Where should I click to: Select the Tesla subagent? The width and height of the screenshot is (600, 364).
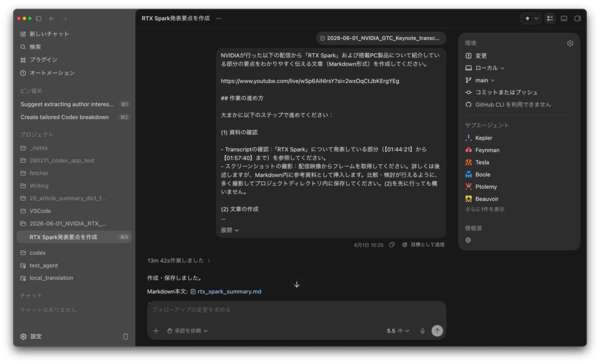tap(477, 162)
